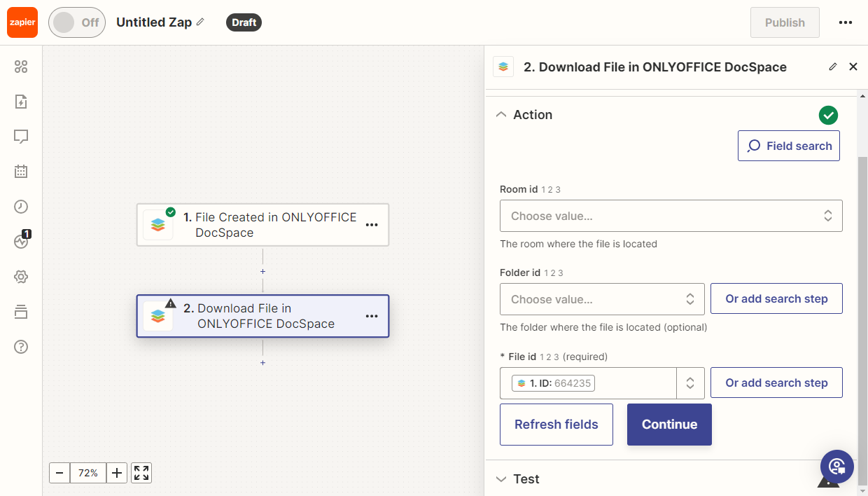Click the Zapier logo

coord(22,22)
